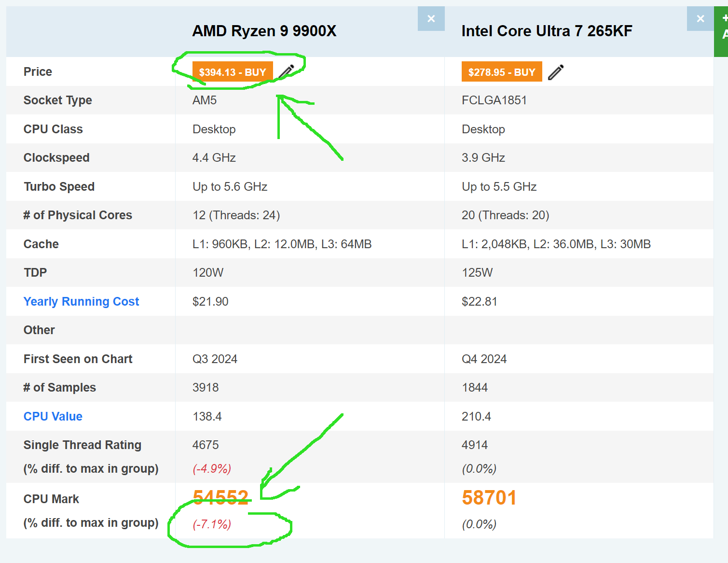This screenshot has height=563, width=728.
Task: Buy the Core Ultra 7 265KF for $278.95
Action: (502, 72)
